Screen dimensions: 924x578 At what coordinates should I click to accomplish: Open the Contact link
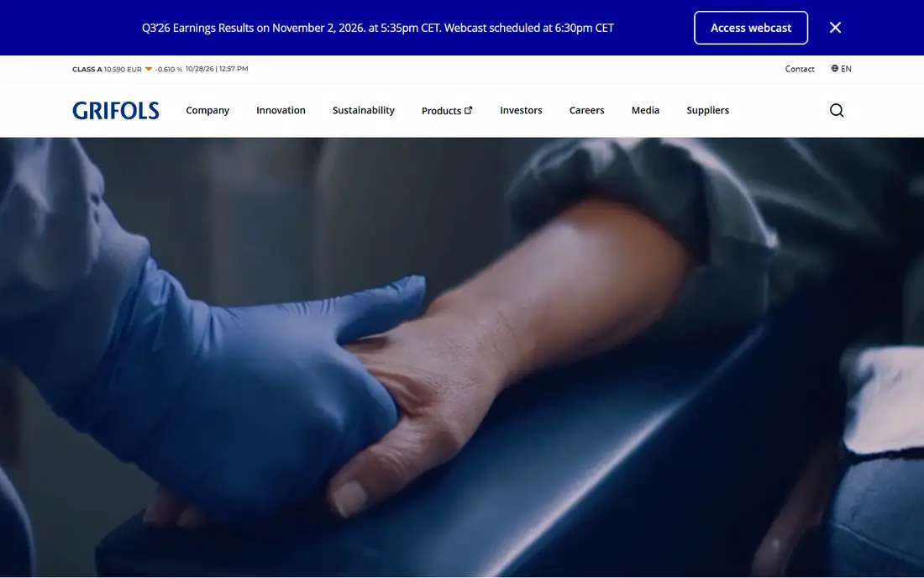(800, 69)
